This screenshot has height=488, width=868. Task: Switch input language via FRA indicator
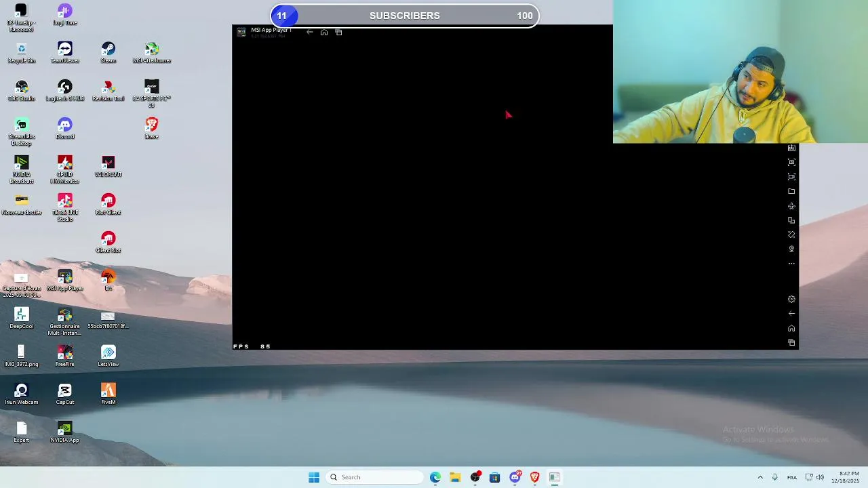(x=792, y=477)
